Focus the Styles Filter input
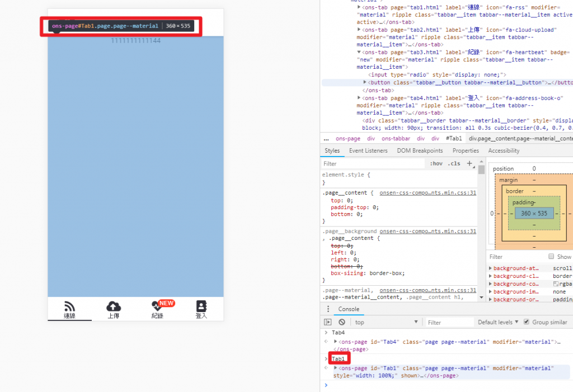The height and width of the screenshot is (392, 573). click(373, 164)
